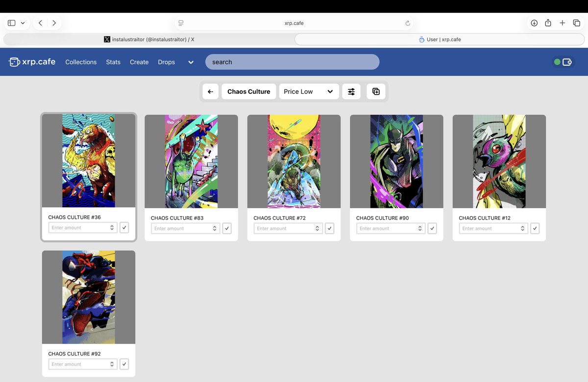
Task: Go forward with the Safari forward arrow
Action: [54, 23]
